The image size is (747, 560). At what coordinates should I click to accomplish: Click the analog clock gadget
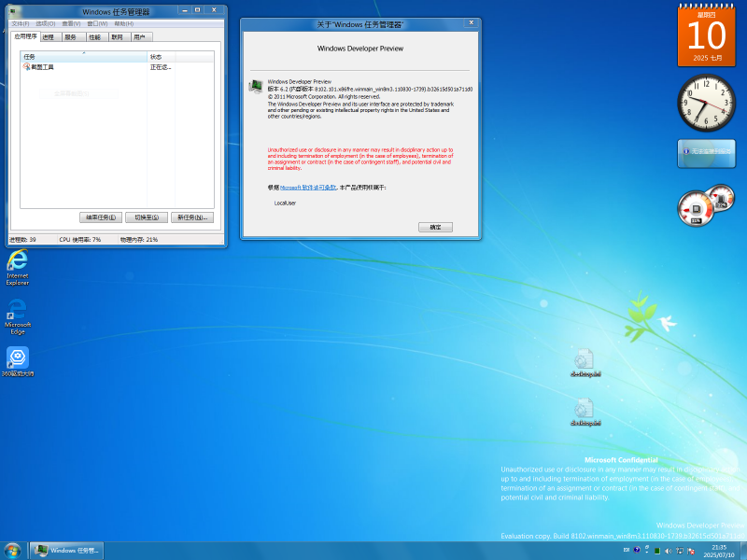(707, 103)
